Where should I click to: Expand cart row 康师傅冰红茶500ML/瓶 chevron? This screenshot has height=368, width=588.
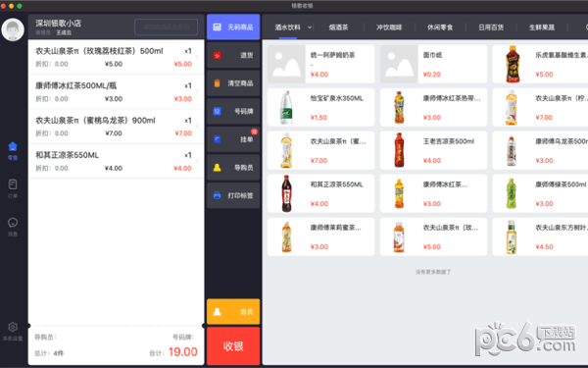click(197, 91)
